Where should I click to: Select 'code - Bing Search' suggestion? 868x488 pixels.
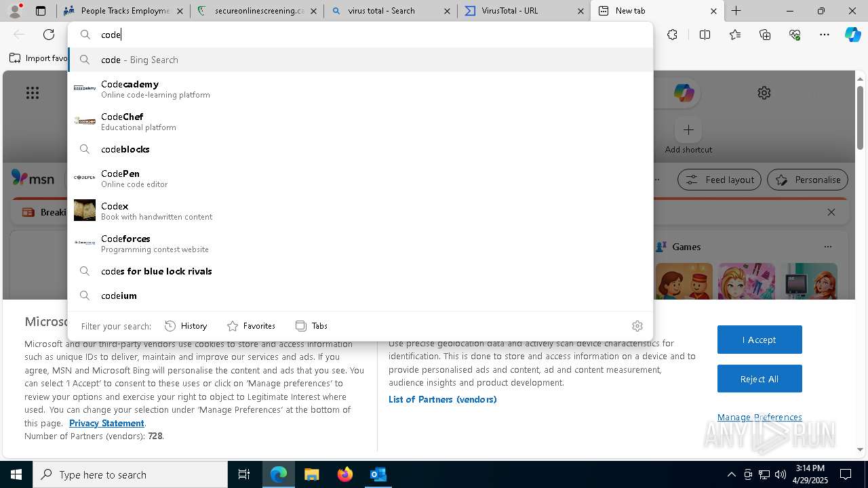click(360, 60)
